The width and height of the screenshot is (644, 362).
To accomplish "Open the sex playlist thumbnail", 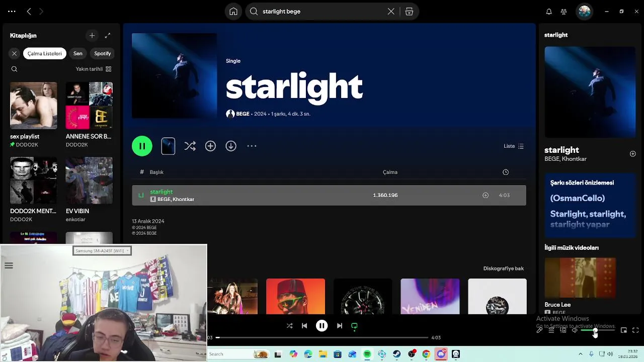I will click(x=34, y=106).
